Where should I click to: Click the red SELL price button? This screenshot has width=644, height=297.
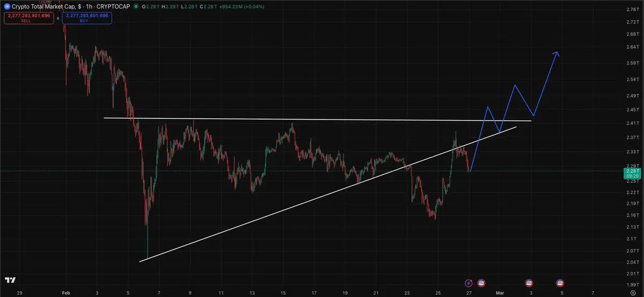tap(30, 17)
